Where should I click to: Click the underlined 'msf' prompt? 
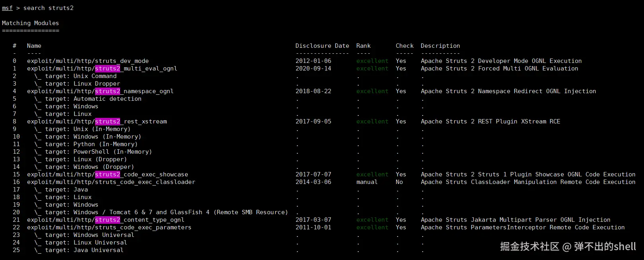pyautogui.click(x=7, y=8)
